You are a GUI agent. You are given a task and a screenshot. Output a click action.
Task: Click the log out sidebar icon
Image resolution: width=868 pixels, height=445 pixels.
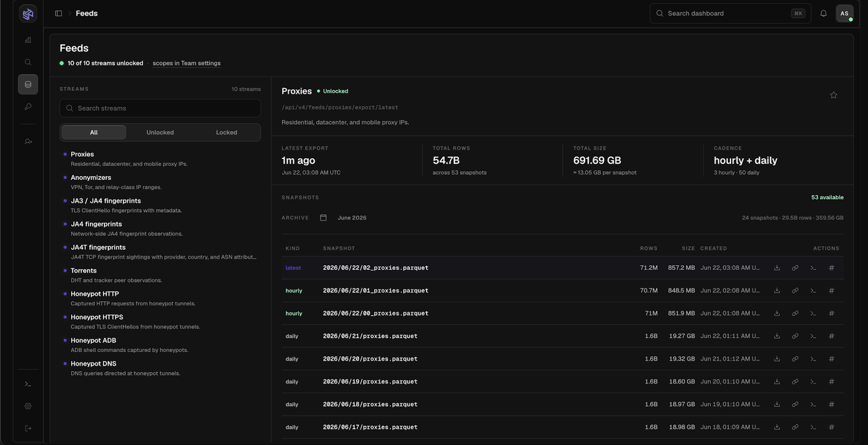pos(28,428)
